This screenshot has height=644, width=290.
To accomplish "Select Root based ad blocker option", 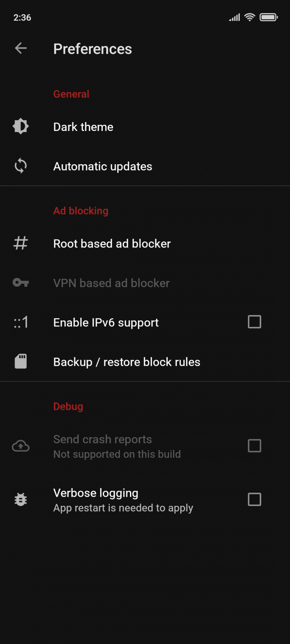I will [112, 244].
